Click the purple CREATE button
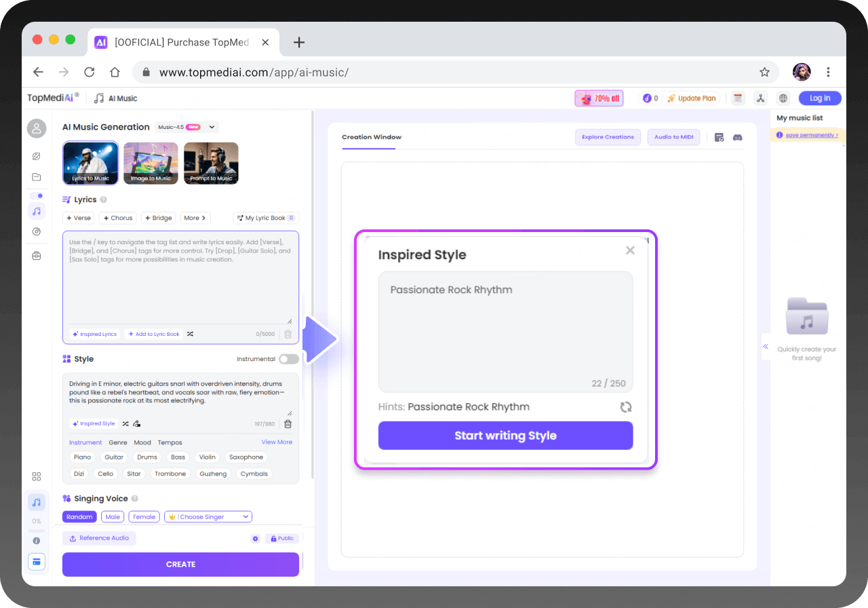Image resolution: width=868 pixels, height=608 pixels. 180,565
